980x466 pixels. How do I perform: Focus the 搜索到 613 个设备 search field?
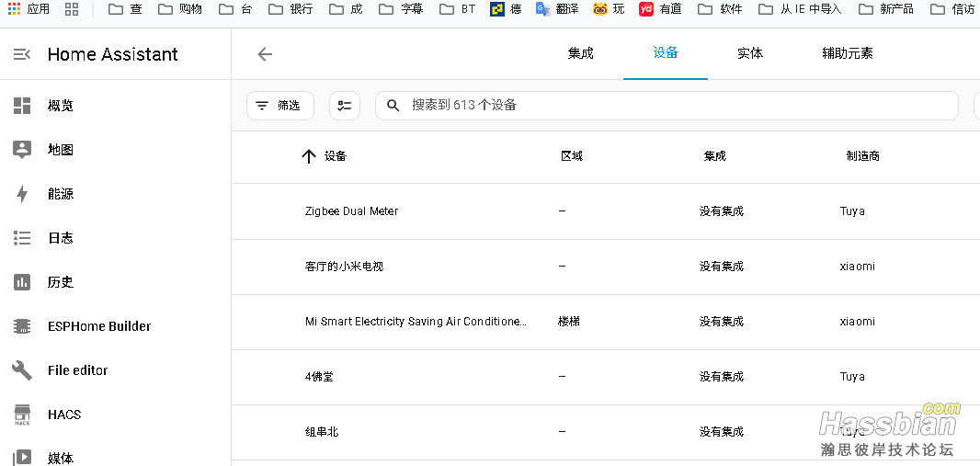(667, 106)
